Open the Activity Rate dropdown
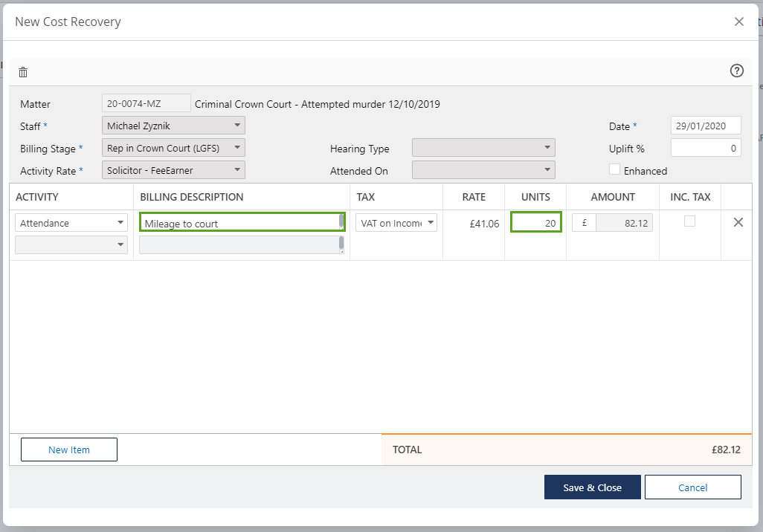 pyautogui.click(x=173, y=170)
